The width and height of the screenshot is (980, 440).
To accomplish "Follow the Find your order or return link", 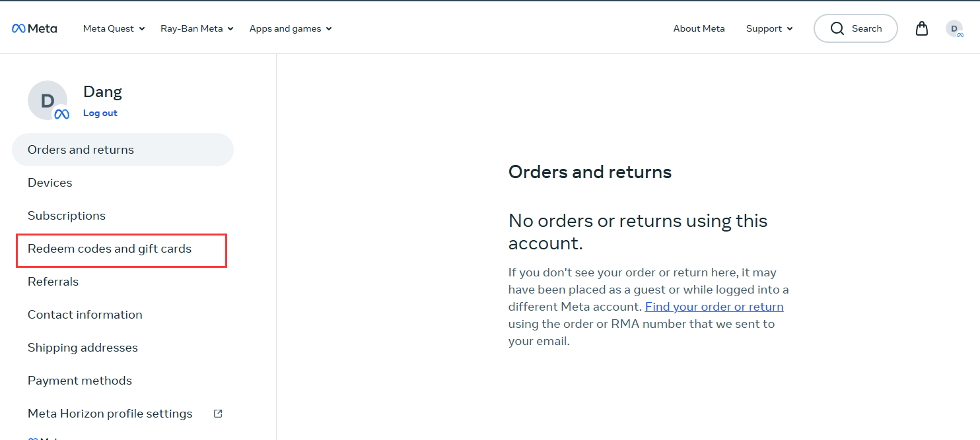I will (x=714, y=307).
